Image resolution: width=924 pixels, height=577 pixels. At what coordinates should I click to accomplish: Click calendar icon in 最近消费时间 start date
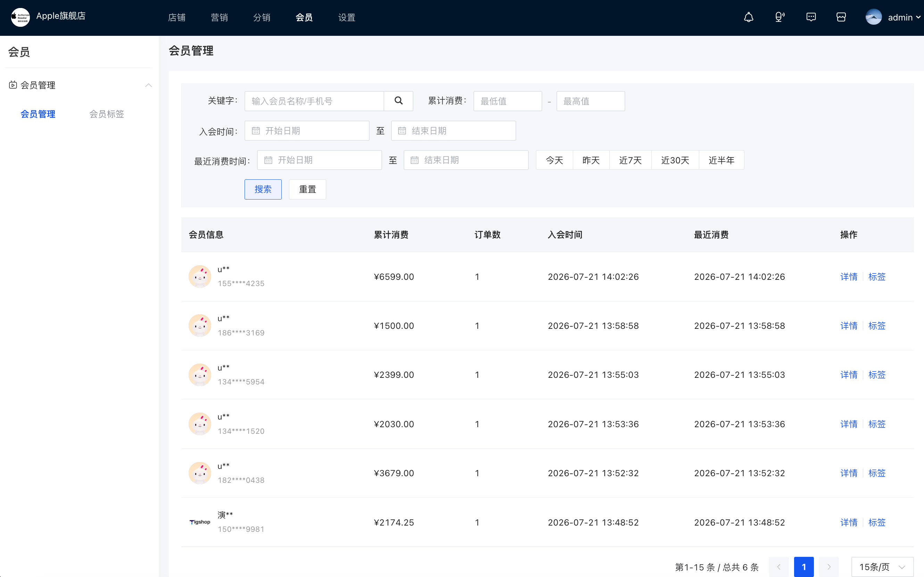point(268,160)
